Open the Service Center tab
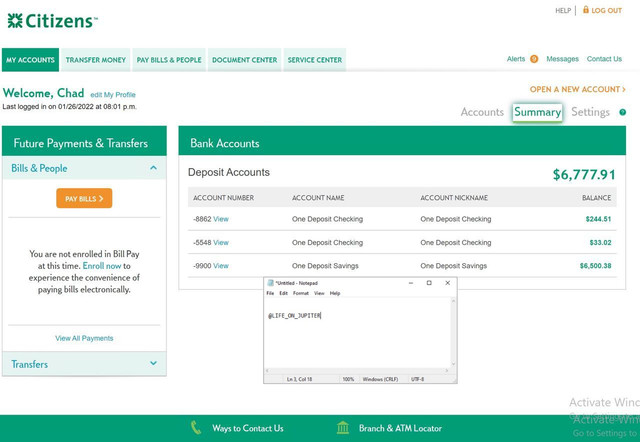The height and width of the screenshot is (442, 640). 315,60
